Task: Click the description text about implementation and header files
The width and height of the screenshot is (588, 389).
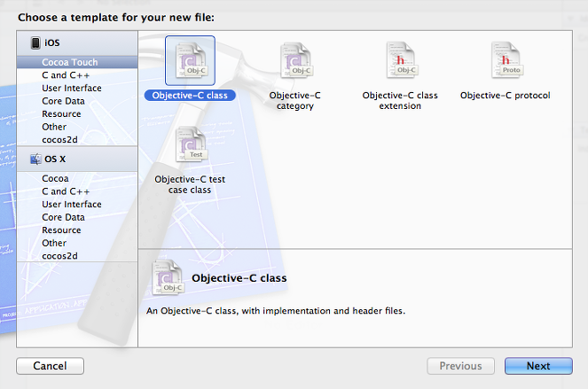Action: point(276,311)
